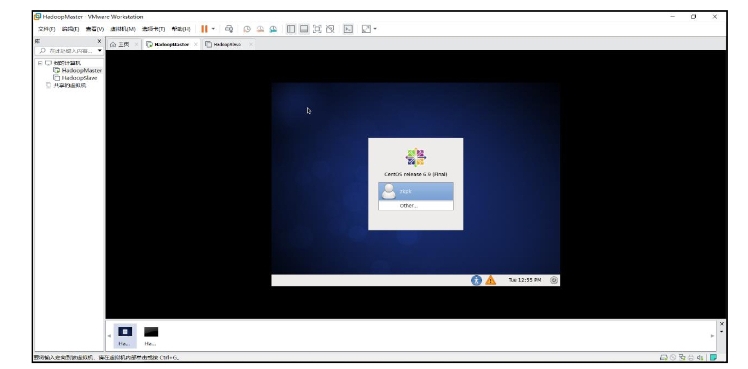Select HadoopSlave in the library tree
Screen dimensions: 748x369
click(79, 78)
